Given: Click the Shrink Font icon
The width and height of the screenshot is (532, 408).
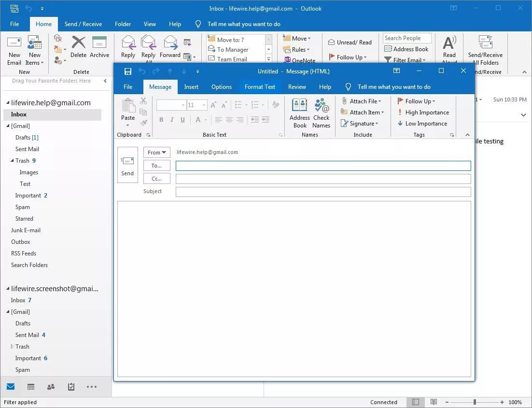Looking at the screenshot, I should pos(224,105).
